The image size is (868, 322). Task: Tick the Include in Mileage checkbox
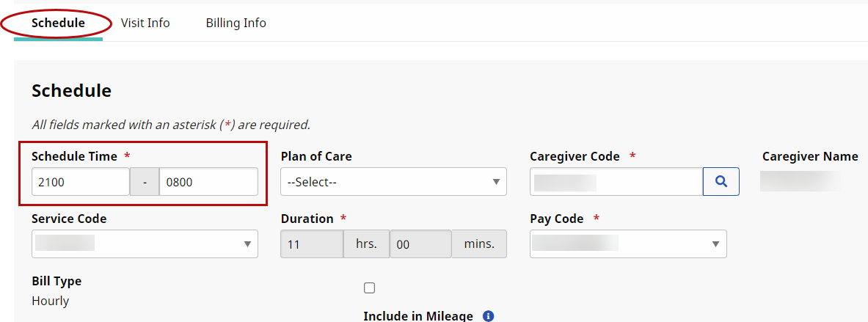click(x=369, y=288)
